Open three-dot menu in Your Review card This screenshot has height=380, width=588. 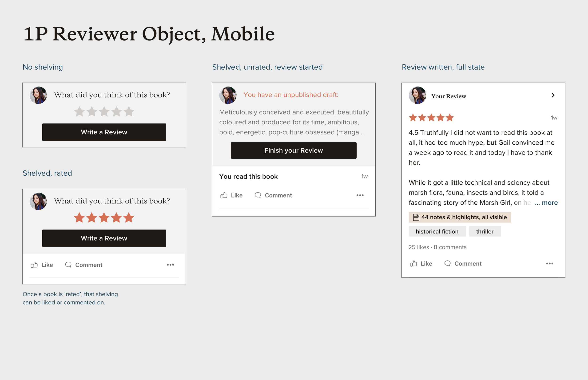coord(549,264)
